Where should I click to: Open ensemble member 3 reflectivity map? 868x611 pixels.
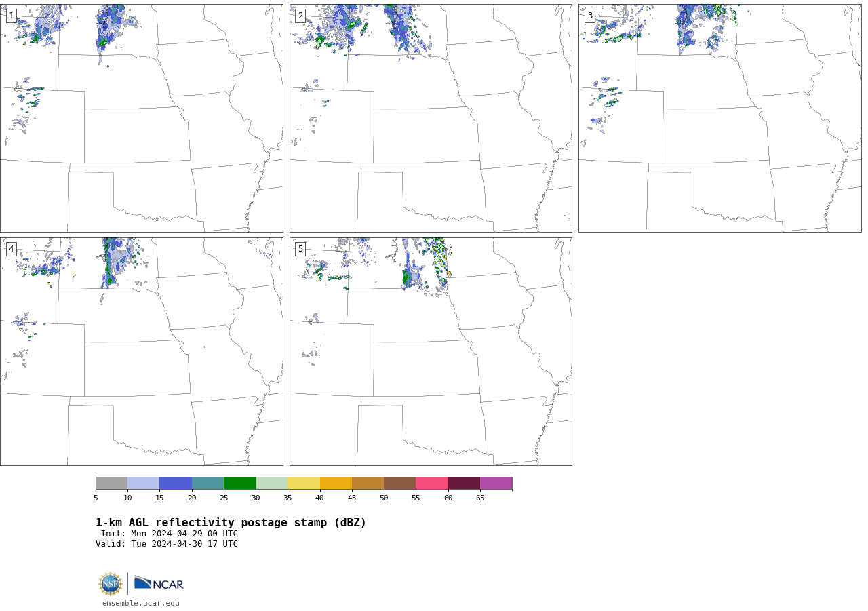point(719,118)
